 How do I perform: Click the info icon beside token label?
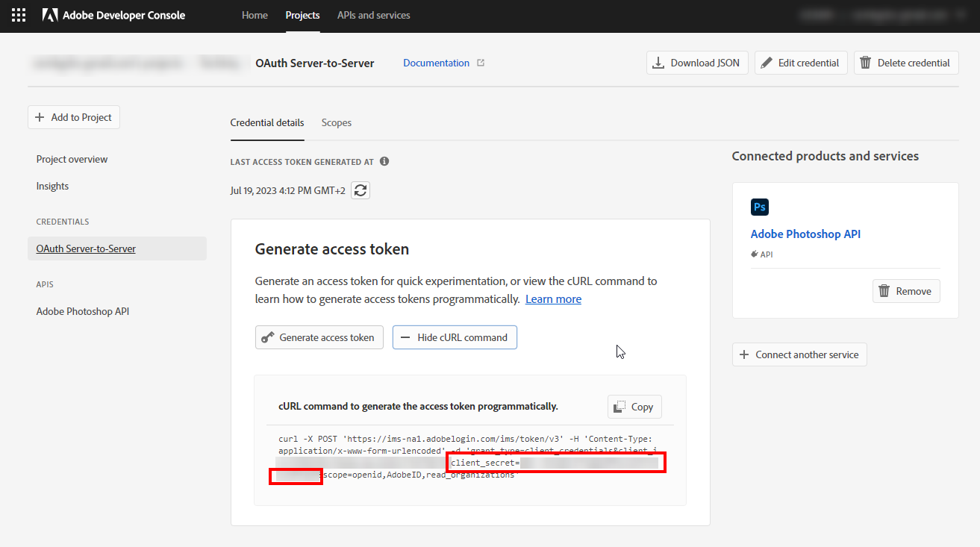(384, 161)
